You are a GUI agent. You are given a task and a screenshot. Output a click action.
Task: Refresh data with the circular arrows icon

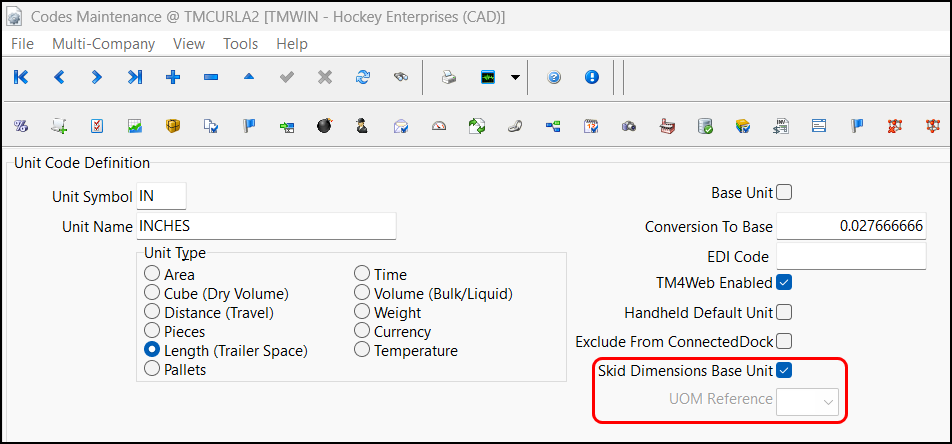362,77
